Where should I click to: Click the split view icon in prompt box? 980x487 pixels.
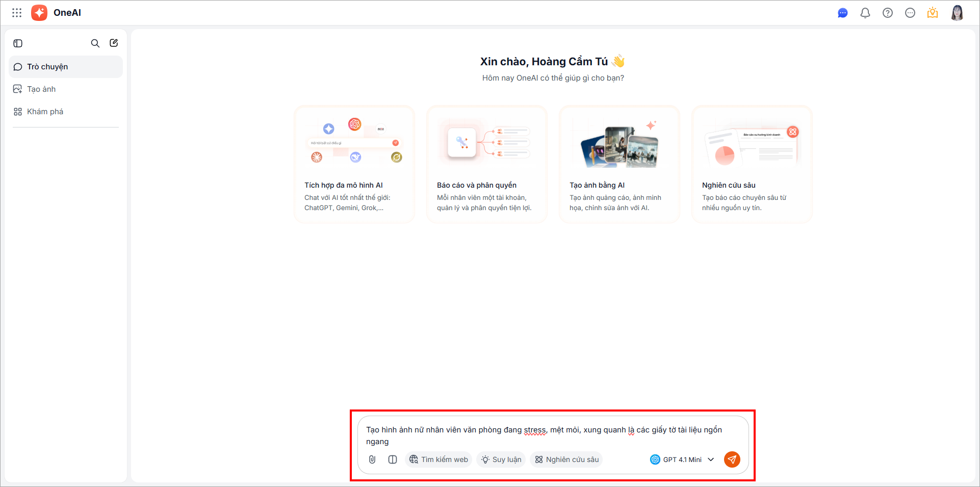[393, 459]
